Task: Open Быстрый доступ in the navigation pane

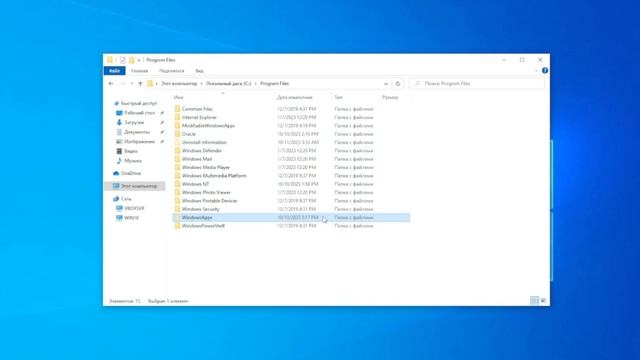Action: pos(139,103)
